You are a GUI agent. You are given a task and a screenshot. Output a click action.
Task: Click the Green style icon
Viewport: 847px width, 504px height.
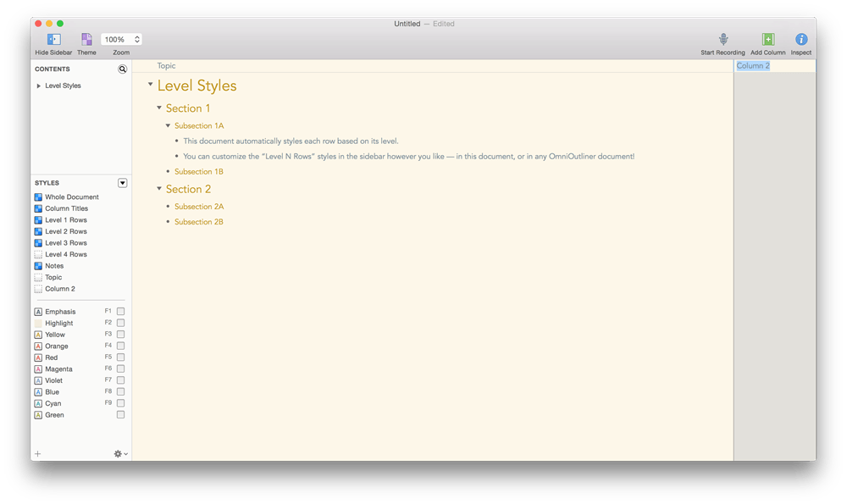38,415
